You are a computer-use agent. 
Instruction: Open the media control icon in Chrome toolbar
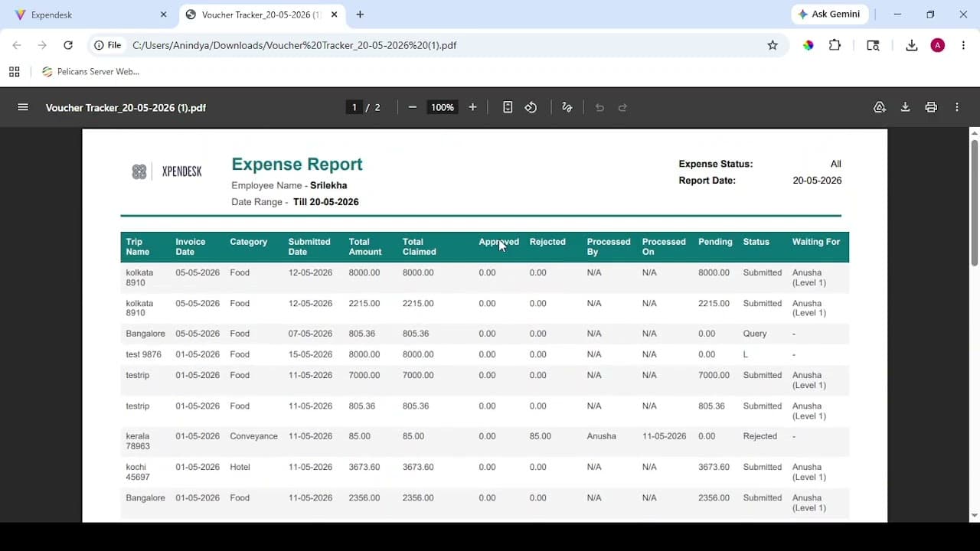873,45
